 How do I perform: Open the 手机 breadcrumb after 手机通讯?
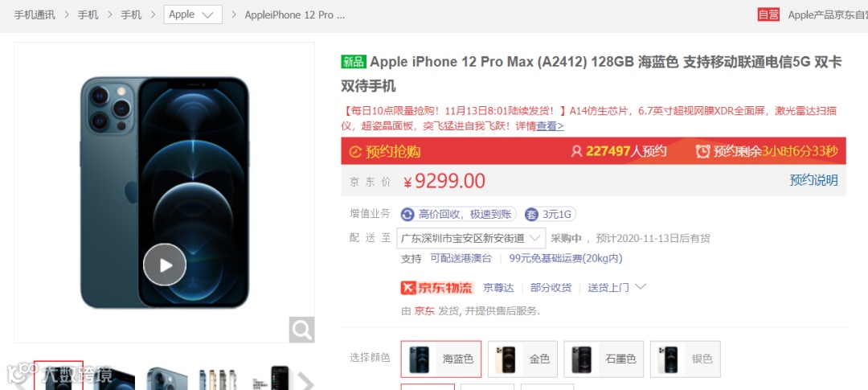(x=88, y=15)
